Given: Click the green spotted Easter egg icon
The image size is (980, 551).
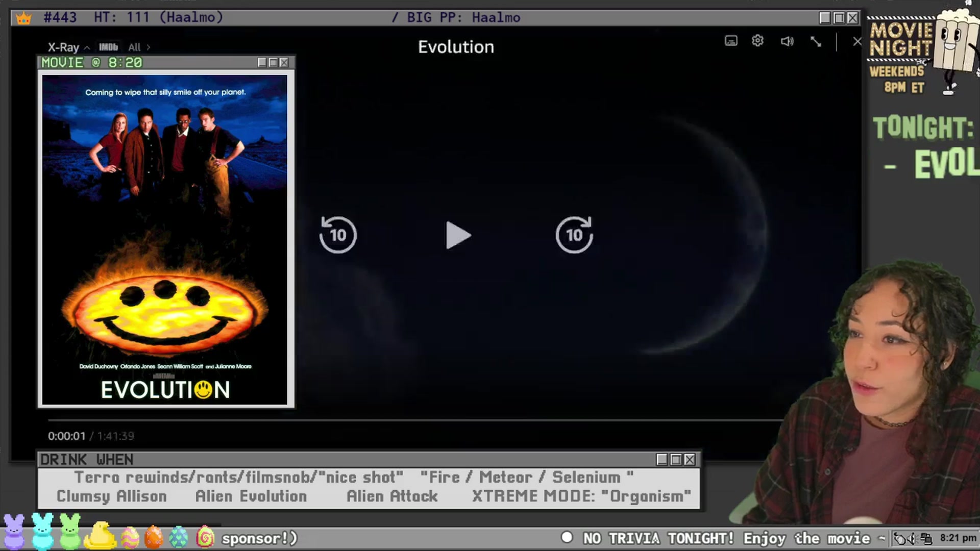Looking at the screenshot, I should point(178,538).
